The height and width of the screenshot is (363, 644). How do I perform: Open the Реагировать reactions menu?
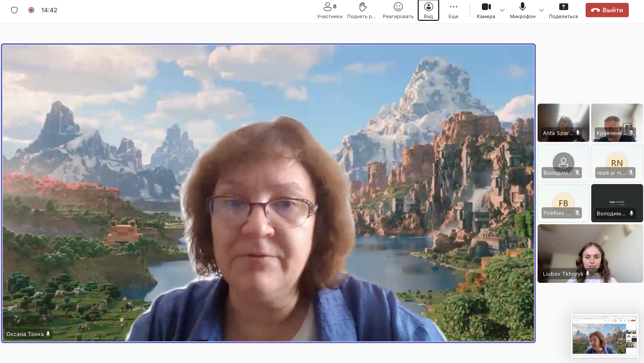pos(398,10)
